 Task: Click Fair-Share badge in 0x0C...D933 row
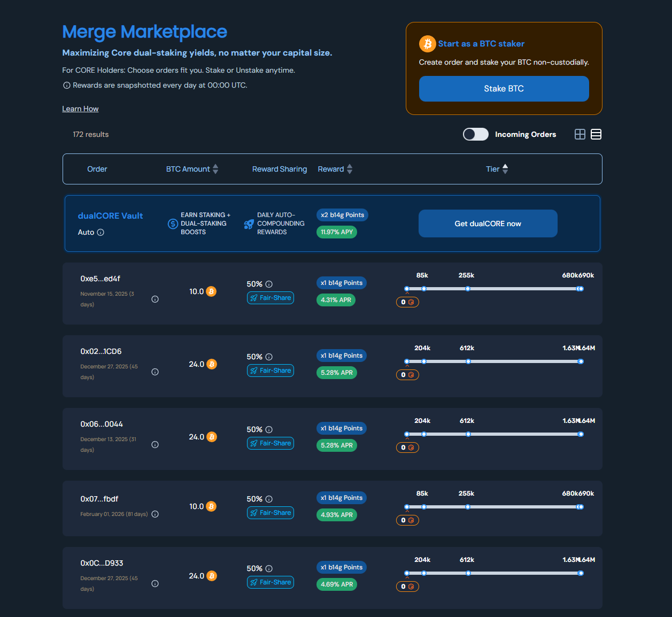[x=271, y=582]
